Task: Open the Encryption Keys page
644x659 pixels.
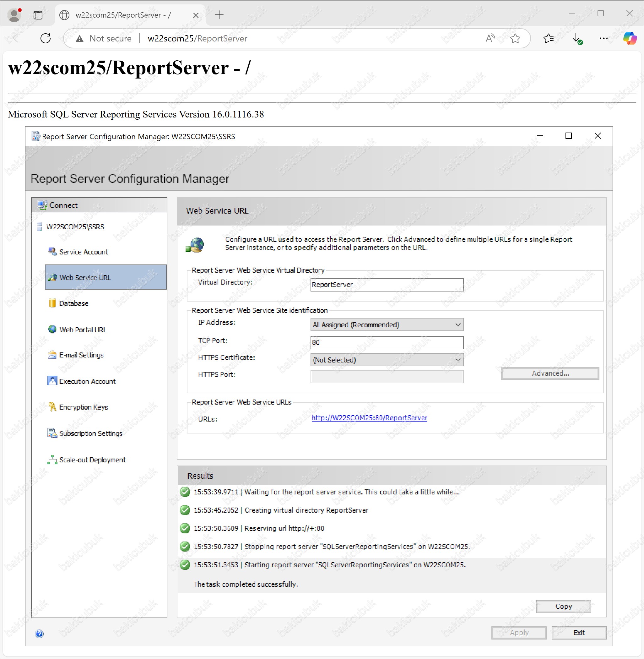Action: (83, 407)
